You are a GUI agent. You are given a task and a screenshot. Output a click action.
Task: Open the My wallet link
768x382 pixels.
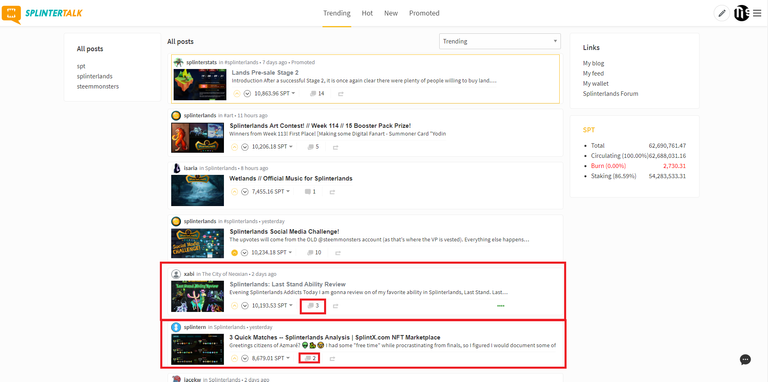click(x=596, y=83)
